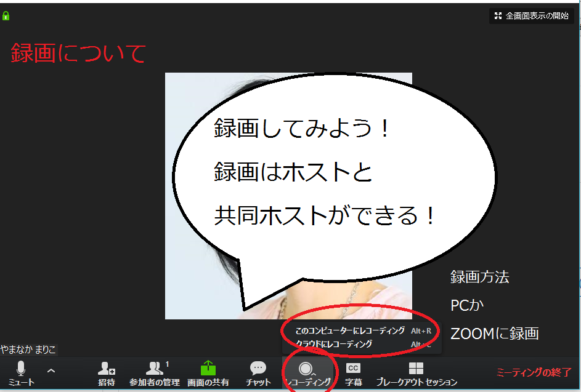Image resolution: width=581 pixels, height=392 pixels.
Task: Open 参加者の管理 participants panel
Action: coord(155,374)
